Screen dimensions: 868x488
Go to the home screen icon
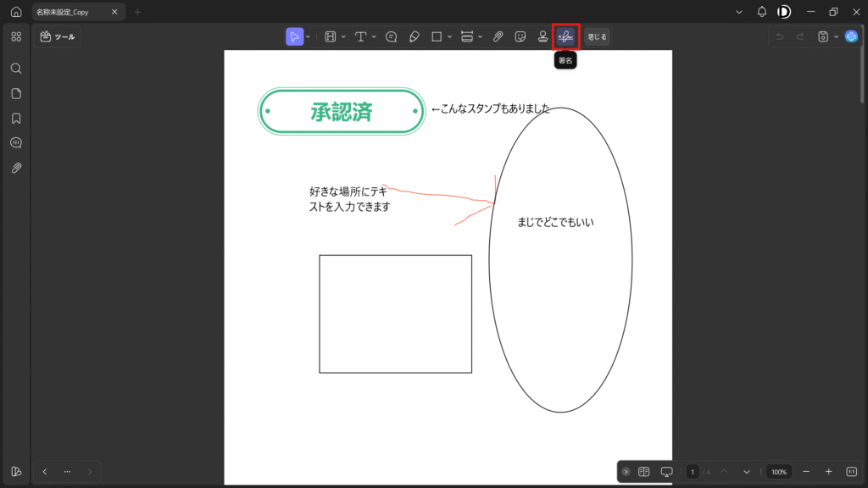[16, 12]
